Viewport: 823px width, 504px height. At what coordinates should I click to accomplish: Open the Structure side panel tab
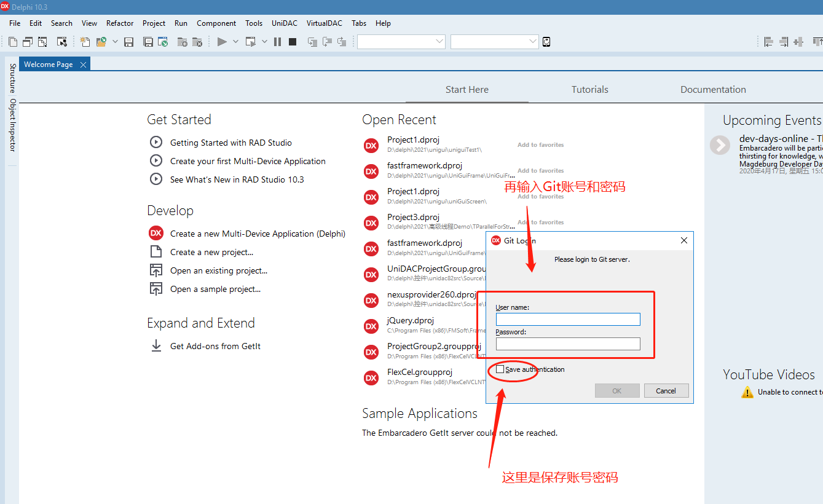(12, 77)
